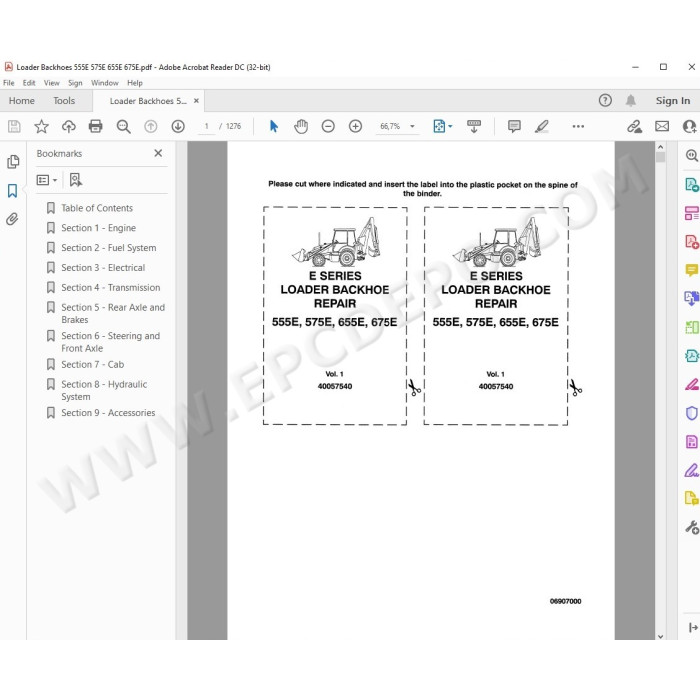Find current bookmark icon
The height and width of the screenshot is (700, 700).
[x=76, y=180]
